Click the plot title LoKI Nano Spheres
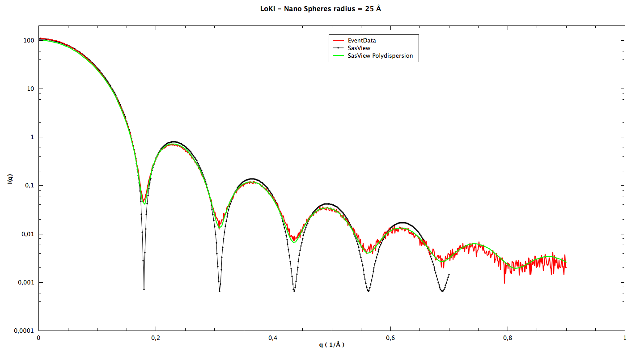644x352 pixels. click(321, 8)
